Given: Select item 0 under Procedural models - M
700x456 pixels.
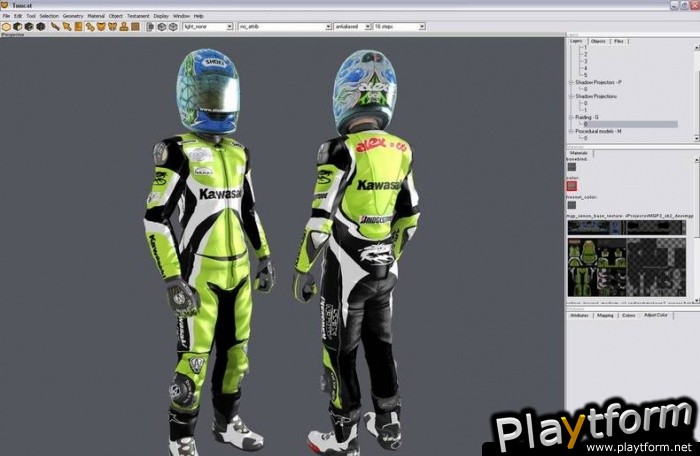Looking at the screenshot, I should click(x=585, y=138).
